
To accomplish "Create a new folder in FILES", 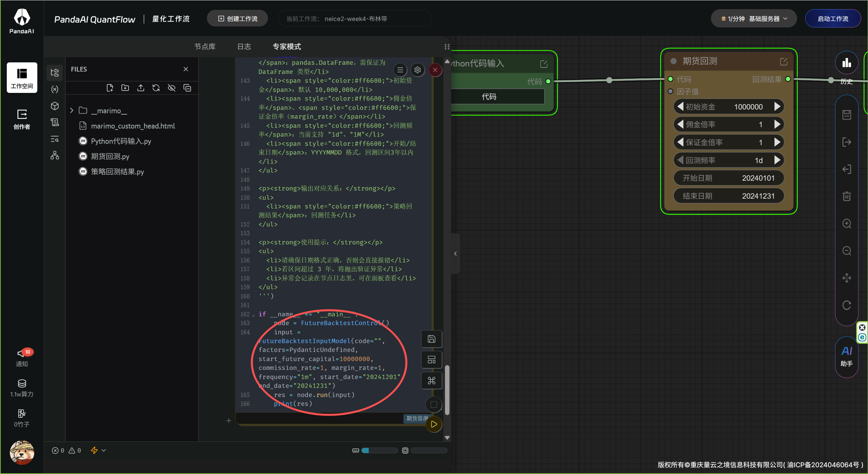I will [x=125, y=88].
